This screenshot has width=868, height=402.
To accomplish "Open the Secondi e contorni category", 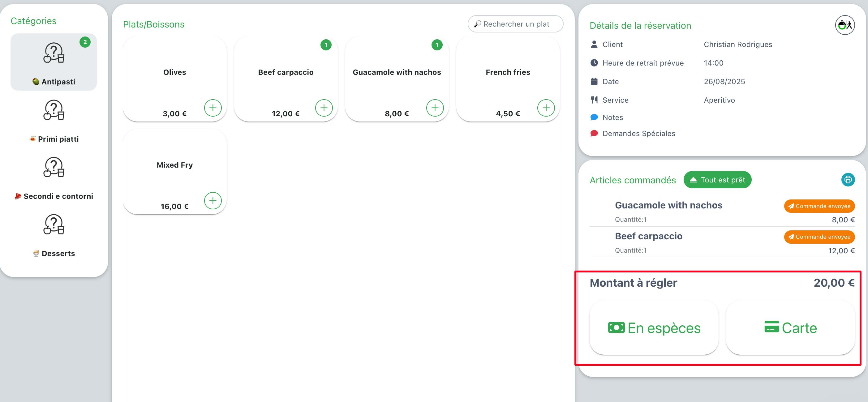I will 54,177.
